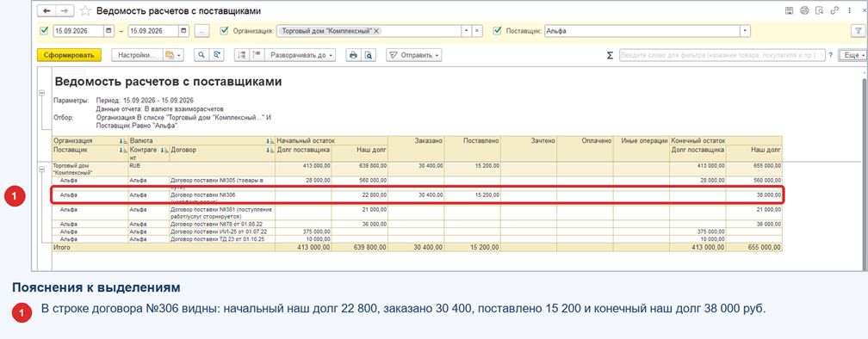Click the sigma sum icon
This screenshot has width=868, height=339.
click(610, 55)
